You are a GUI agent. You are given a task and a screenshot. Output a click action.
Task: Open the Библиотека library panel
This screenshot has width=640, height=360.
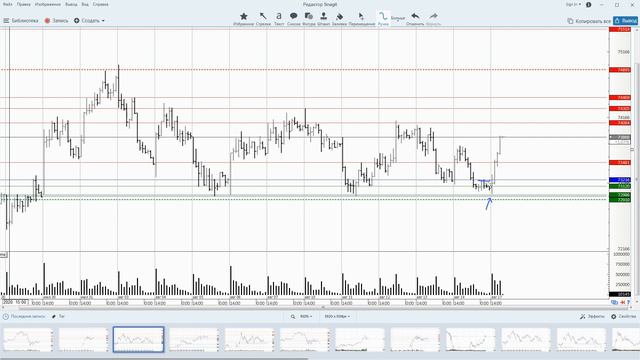[21, 20]
